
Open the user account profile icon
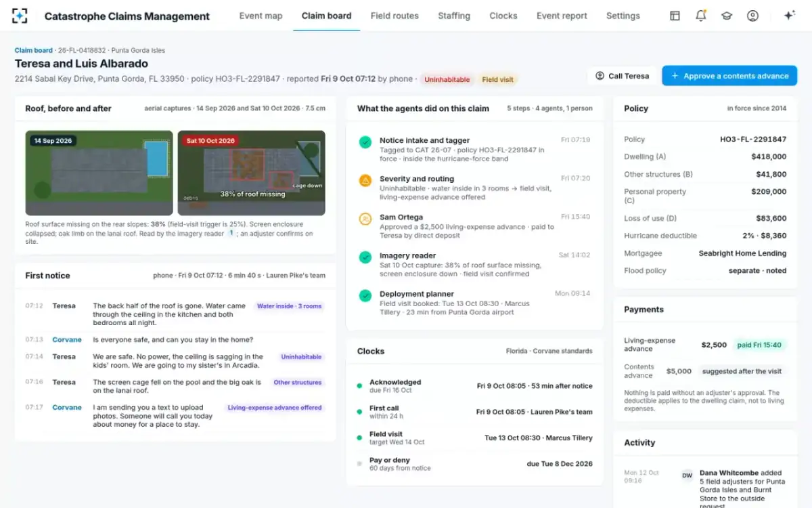(752, 16)
